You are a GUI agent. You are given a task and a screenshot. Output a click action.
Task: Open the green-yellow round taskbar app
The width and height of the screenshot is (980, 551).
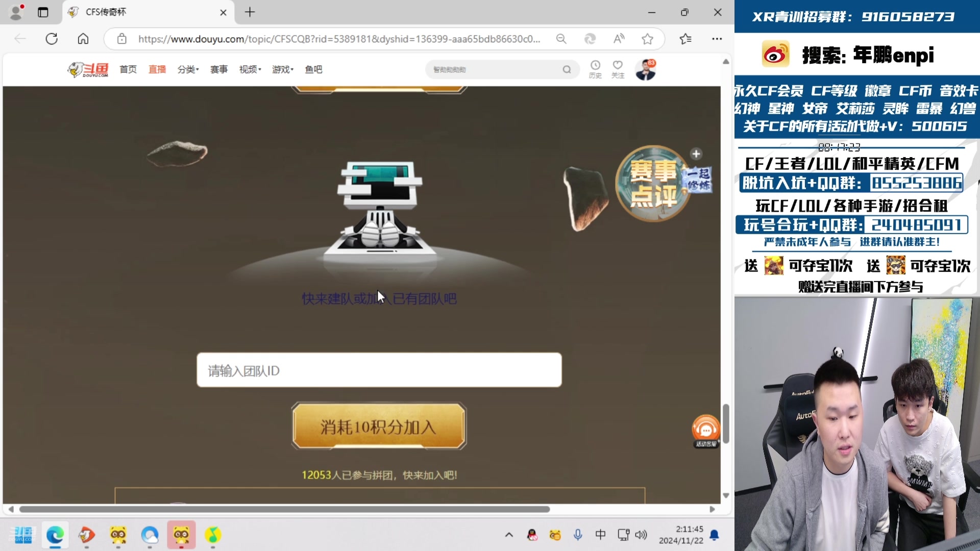[213, 535]
